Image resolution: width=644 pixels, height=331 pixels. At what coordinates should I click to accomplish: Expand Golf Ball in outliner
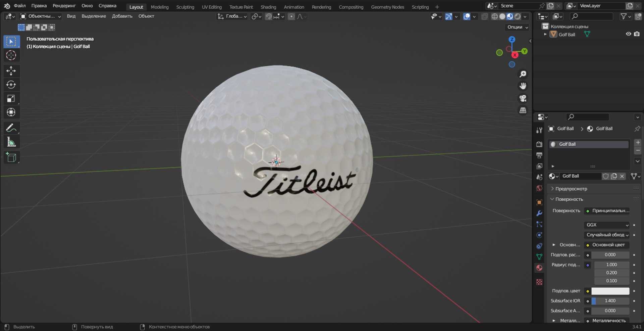(x=545, y=34)
